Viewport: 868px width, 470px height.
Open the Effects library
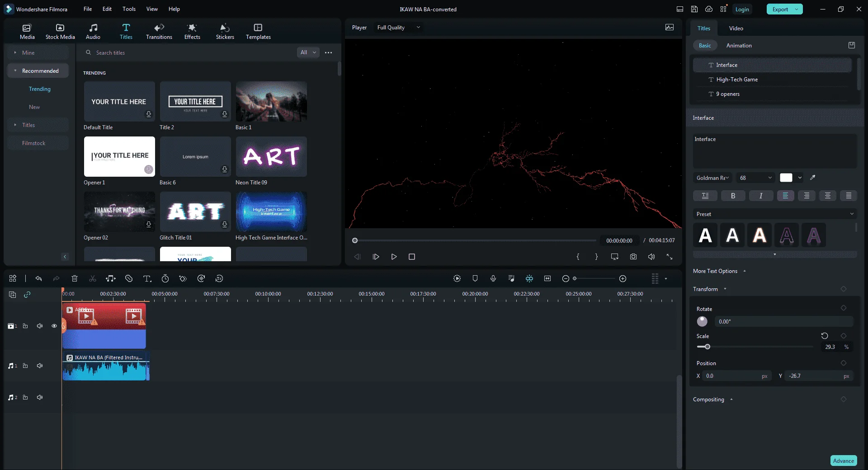click(192, 32)
